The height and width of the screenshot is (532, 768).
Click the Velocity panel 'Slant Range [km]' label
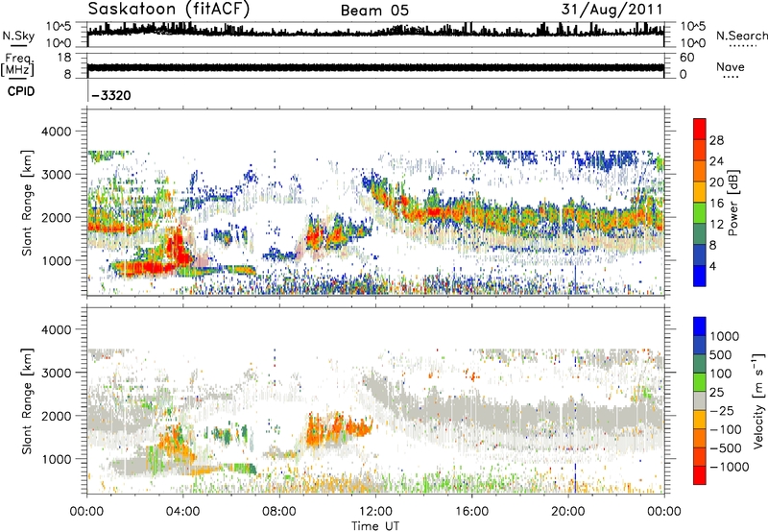coord(27,400)
